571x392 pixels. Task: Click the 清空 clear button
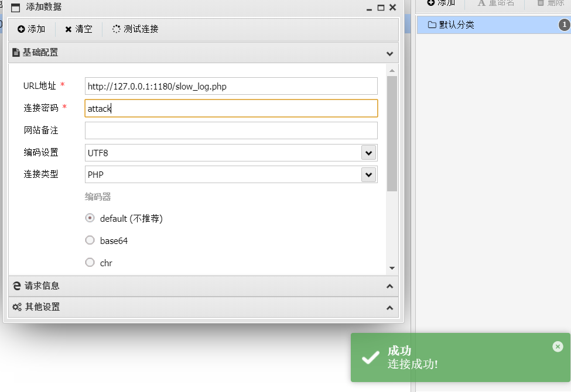(x=78, y=29)
